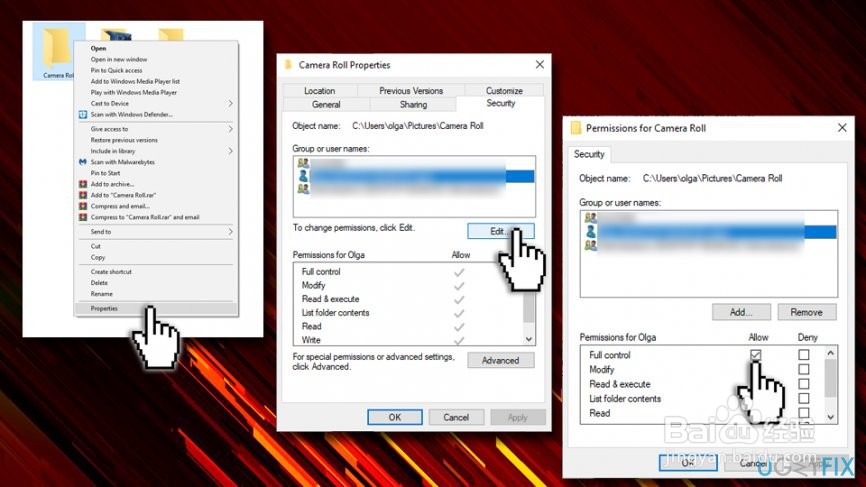The height and width of the screenshot is (487, 866).
Task: Tick Deny checkbox for Read & execute
Action: pos(804,384)
